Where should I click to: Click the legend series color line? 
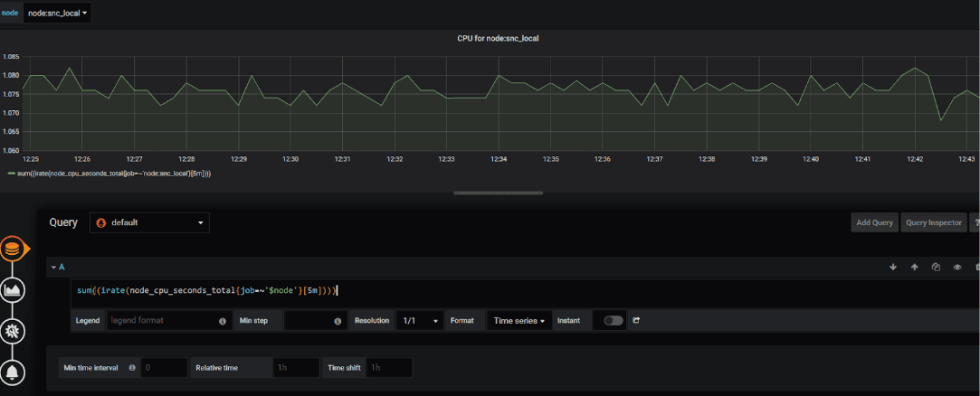(10, 173)
